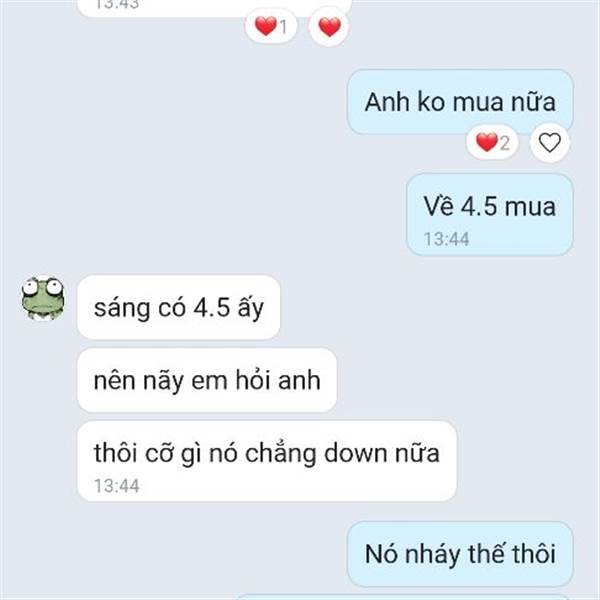Select the 'Nó nhảy thế thôi' message
Image resolution: width=600 pixels, height=600 pixels.
(460, 554)
